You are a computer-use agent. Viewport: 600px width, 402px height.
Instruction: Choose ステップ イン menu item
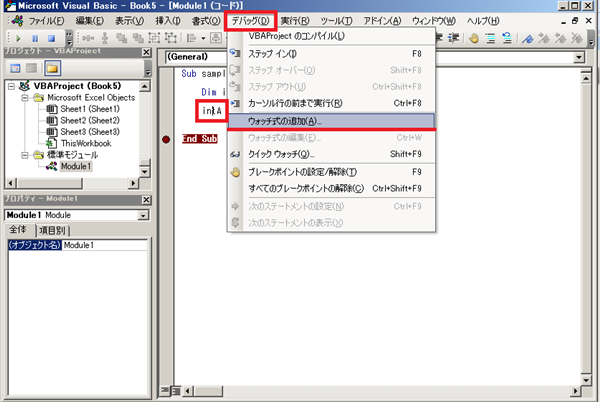click(331, 54)
